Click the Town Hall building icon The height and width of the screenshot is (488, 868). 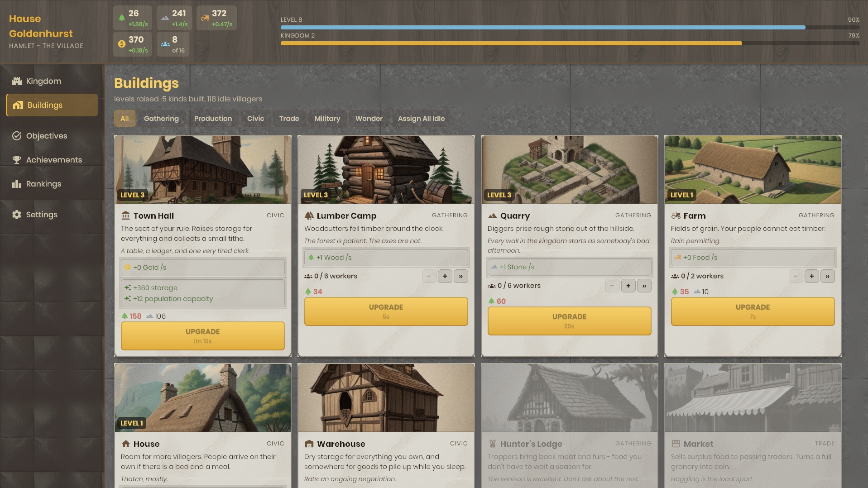coord(125,215)
